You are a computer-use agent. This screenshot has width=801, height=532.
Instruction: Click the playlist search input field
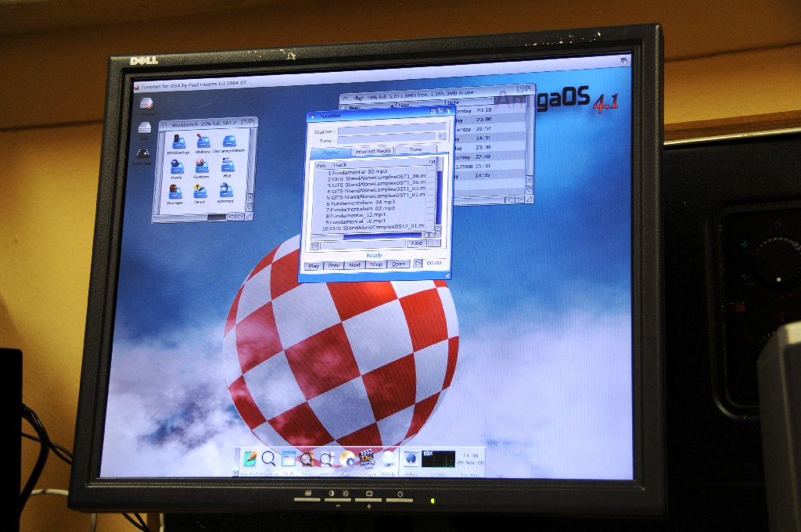point(363,246)
